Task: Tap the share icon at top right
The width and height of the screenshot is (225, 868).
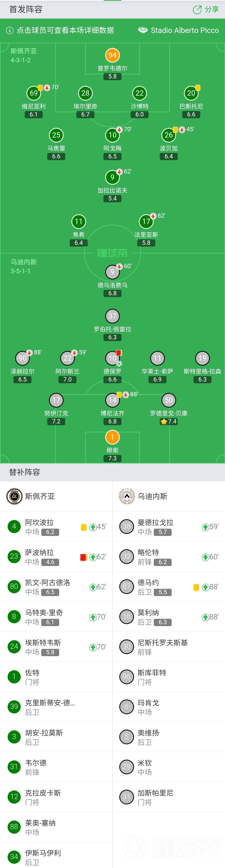Action: tap(197, 9)
